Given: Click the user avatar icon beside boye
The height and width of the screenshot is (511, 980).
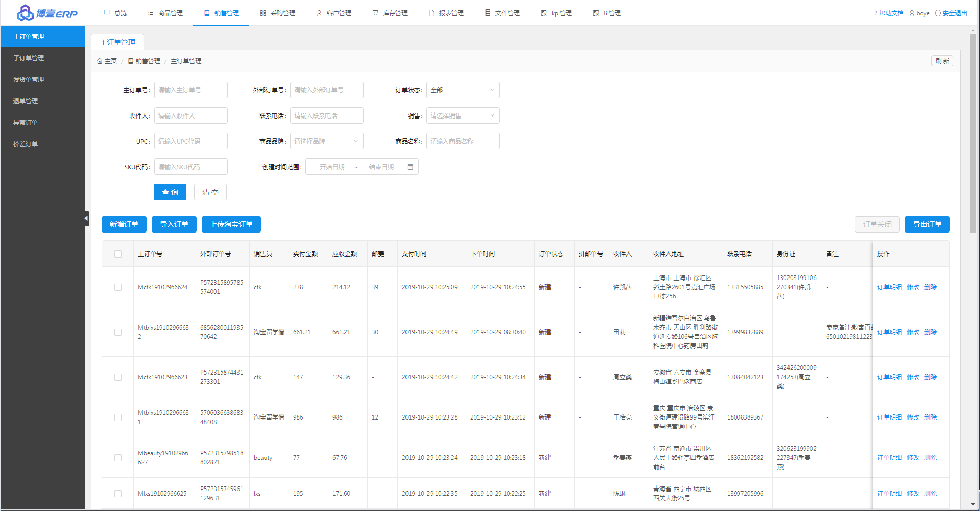Looking at the screenshot, I should [912, 13].
